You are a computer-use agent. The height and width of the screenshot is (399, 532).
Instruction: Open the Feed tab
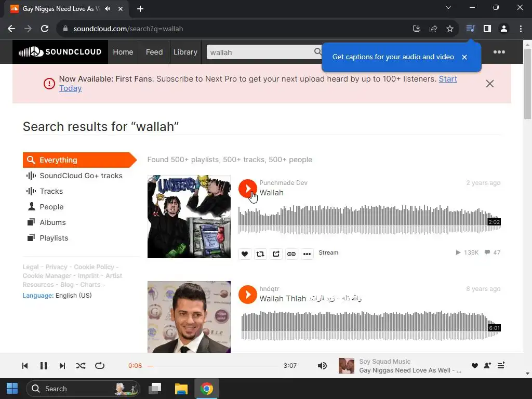point(154,52)
